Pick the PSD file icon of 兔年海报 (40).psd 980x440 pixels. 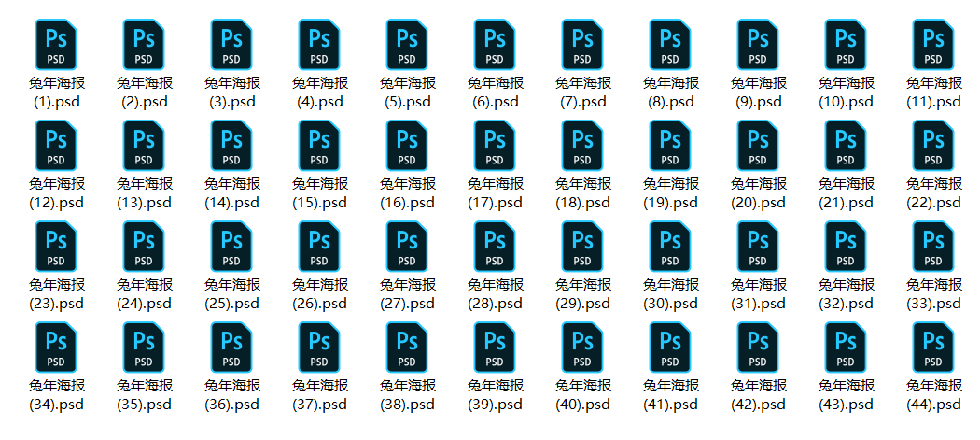[582, 347]
